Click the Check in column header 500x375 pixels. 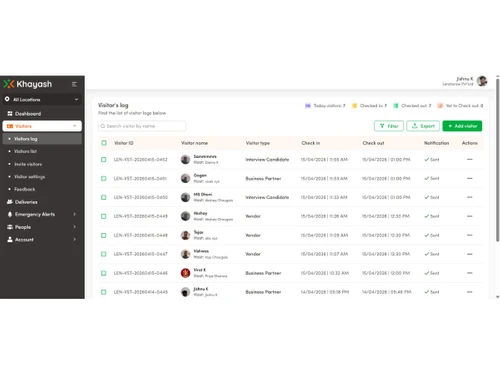pyautogui.click(x=311, y=143)
